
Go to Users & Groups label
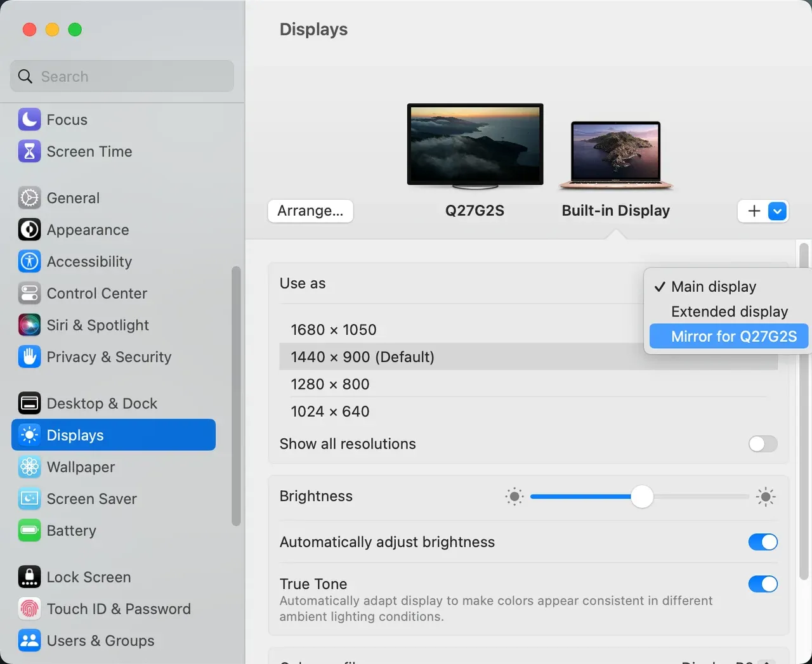(x=101, y=641)
